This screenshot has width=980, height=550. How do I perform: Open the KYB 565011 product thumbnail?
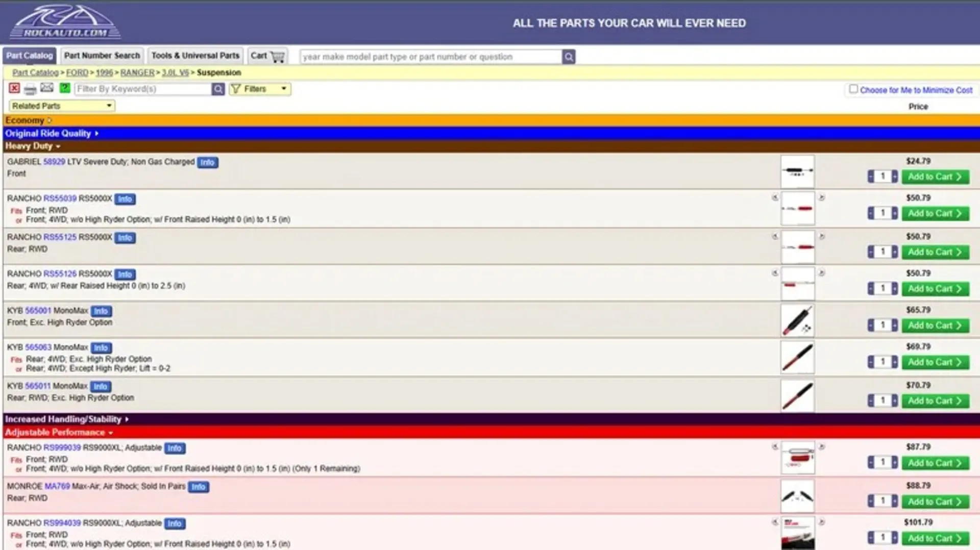coord(797,396)
